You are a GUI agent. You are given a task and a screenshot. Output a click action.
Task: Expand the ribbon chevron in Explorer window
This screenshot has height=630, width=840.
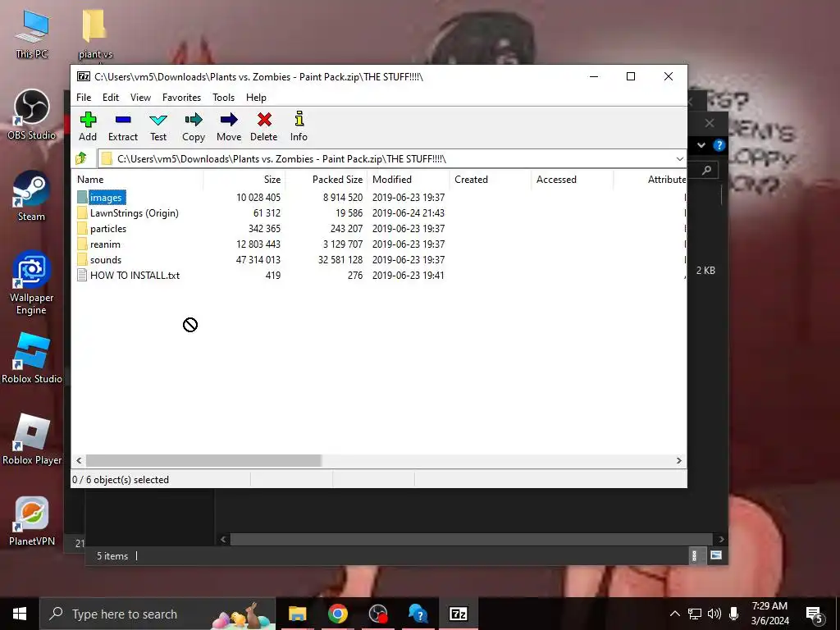(x=701, y=145)
